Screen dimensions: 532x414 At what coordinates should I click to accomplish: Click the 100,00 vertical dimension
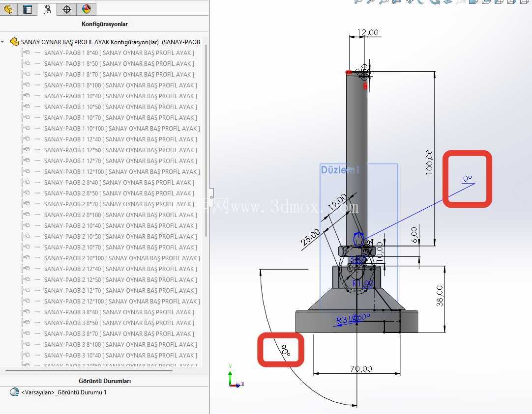click(429, 162)
